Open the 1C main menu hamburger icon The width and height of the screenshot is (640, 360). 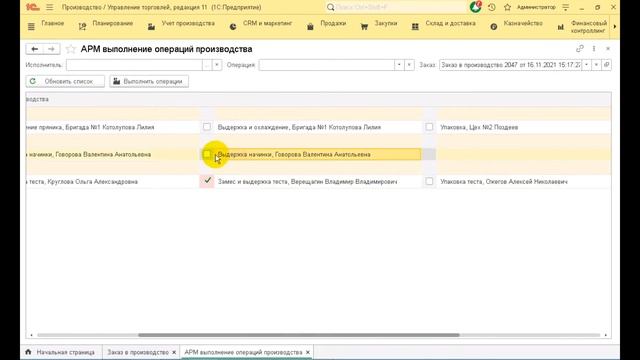pyautogui.click(x=50, y=7)
